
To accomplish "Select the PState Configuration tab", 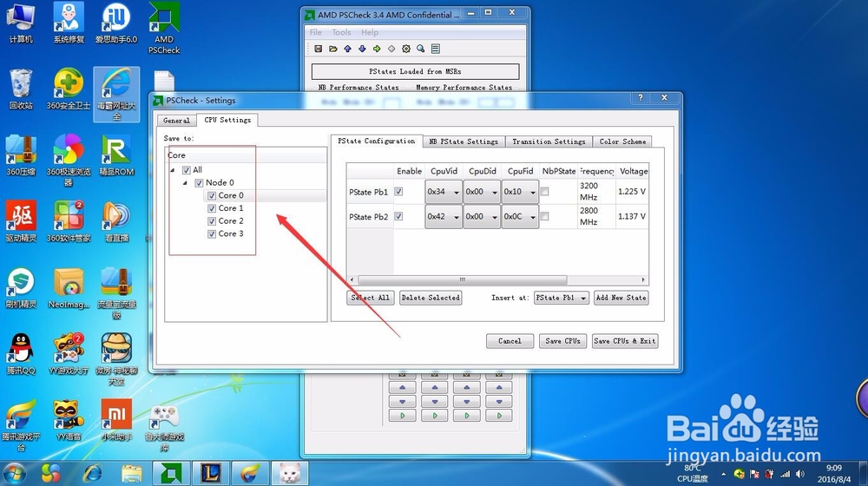I will pyautogui.click(x=377, y=141).
